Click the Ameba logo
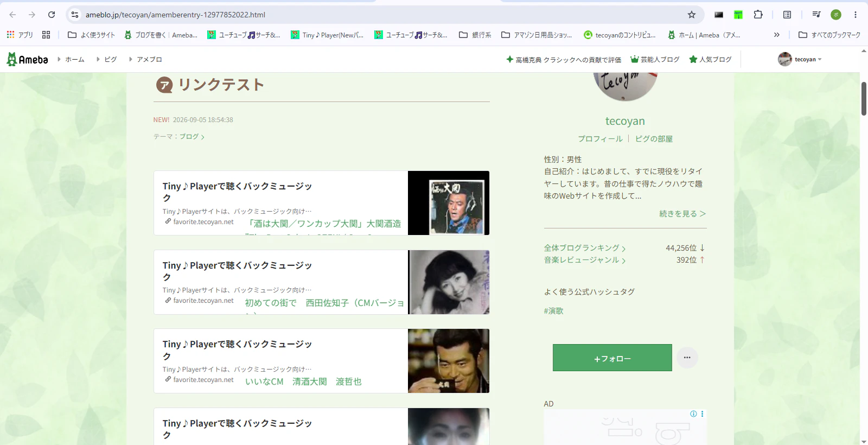This screenshot has height=445, width=868. click(x=27, y=59)
